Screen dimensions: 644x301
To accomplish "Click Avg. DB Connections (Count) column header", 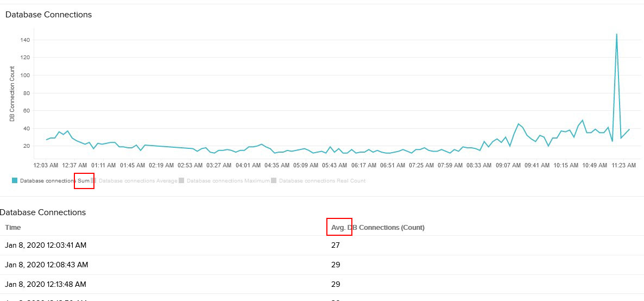I will pyautogui.click(x=378, y=227).
